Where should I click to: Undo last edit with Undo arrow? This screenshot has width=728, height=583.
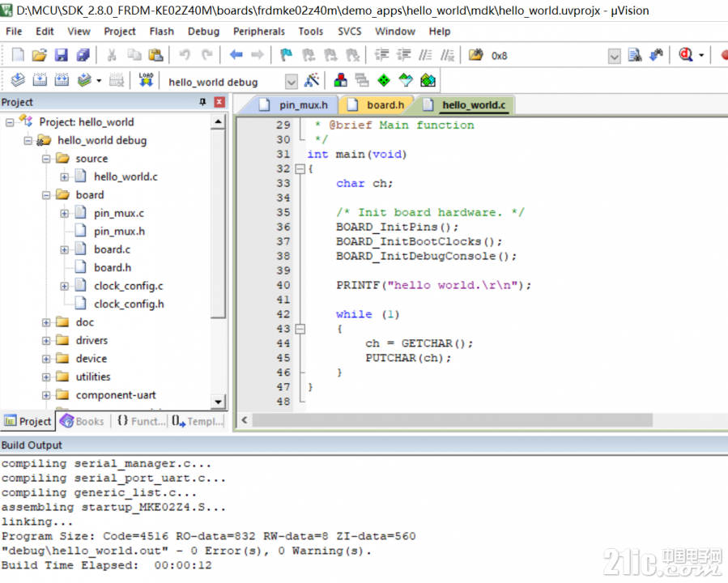185,55
